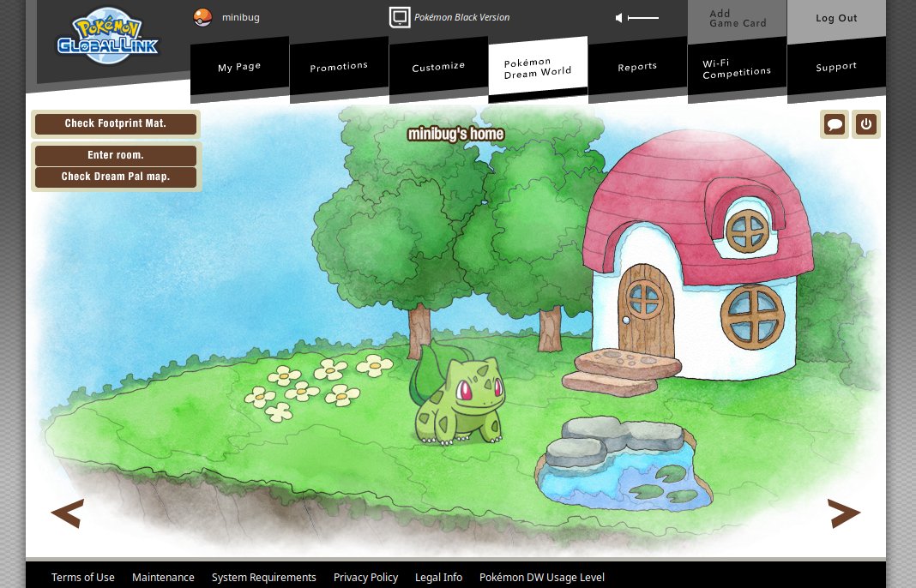Click the pond with lily pads
916x588 pixels.
624,465
